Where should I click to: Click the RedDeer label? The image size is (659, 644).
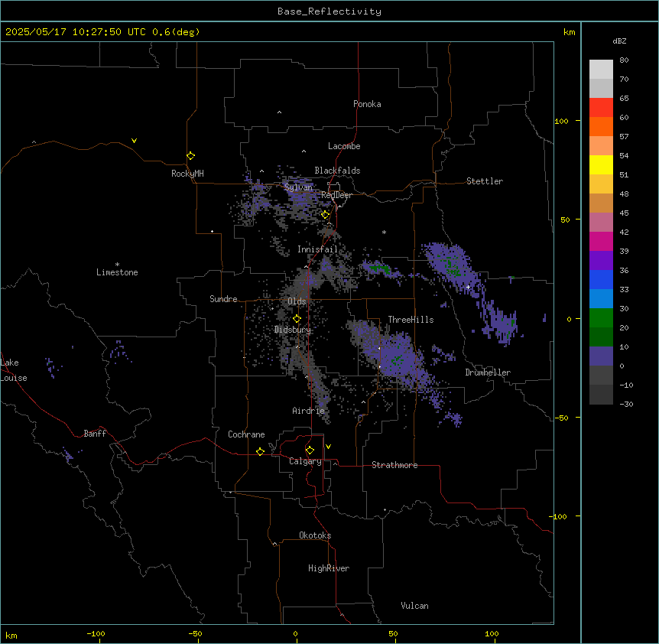tap(336, 195)
